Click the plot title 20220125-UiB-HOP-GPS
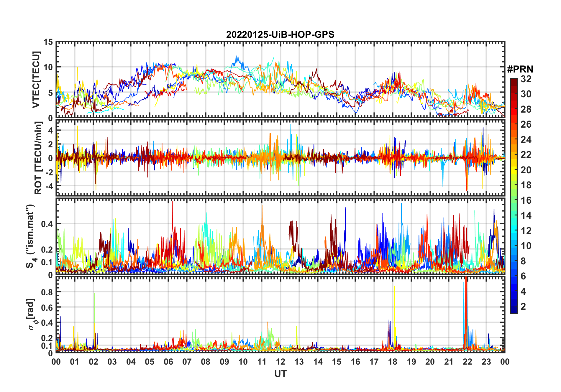The height and width of the screenshot is (392, 561). [280, 34]
